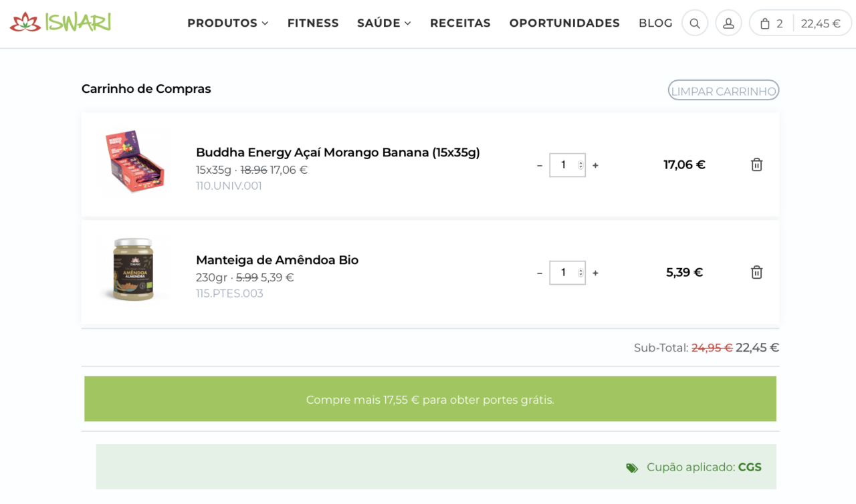
Task: Decrease Manteiga de Amêndoa quantity with minus
Action: coord(540,273)
